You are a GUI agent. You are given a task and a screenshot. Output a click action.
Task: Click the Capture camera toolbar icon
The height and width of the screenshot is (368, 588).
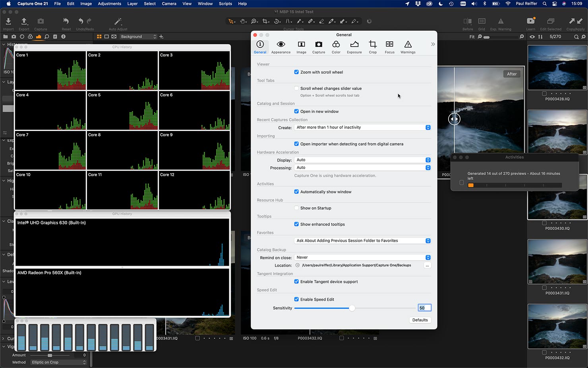(x=41, y=21)
